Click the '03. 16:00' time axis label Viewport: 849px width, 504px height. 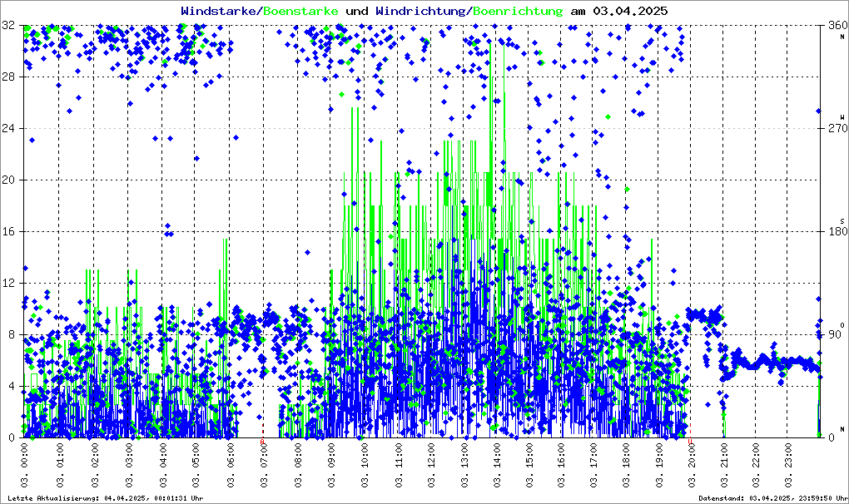pyautogui.click(x=561, y=465)
